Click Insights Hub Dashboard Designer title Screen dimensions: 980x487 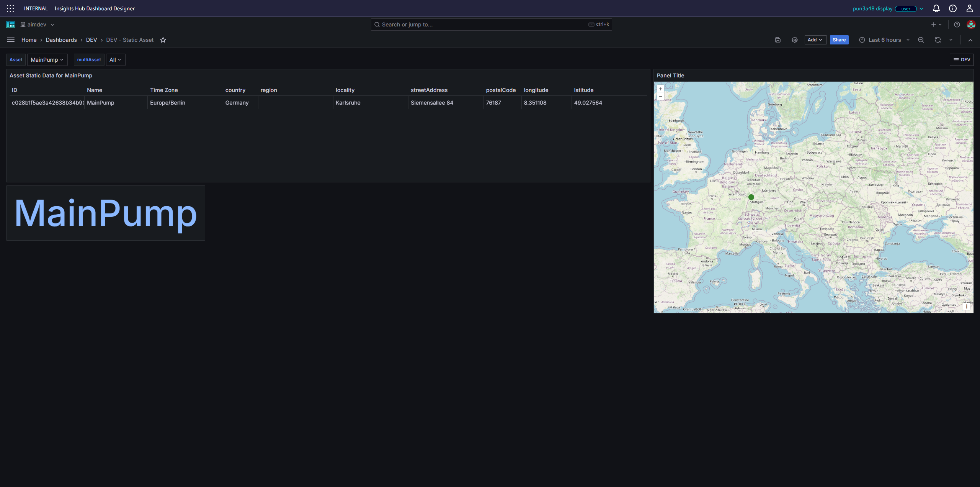coord(95,8)
